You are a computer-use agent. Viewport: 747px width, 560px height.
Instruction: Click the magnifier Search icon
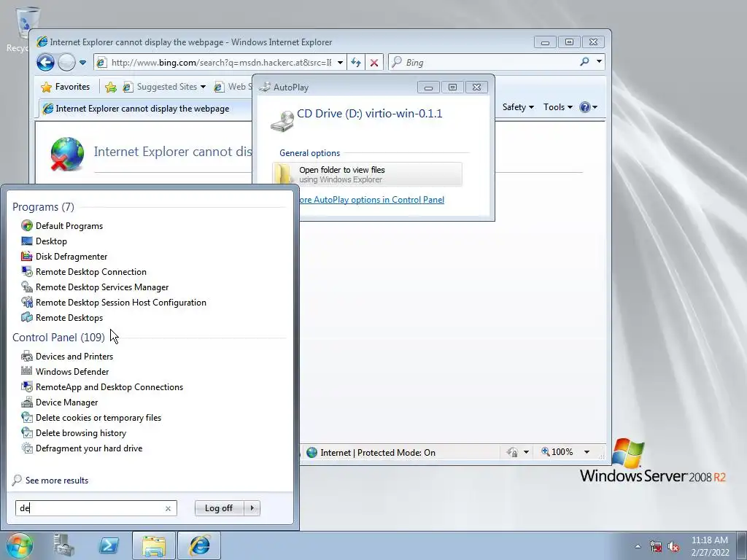point(584,62)
